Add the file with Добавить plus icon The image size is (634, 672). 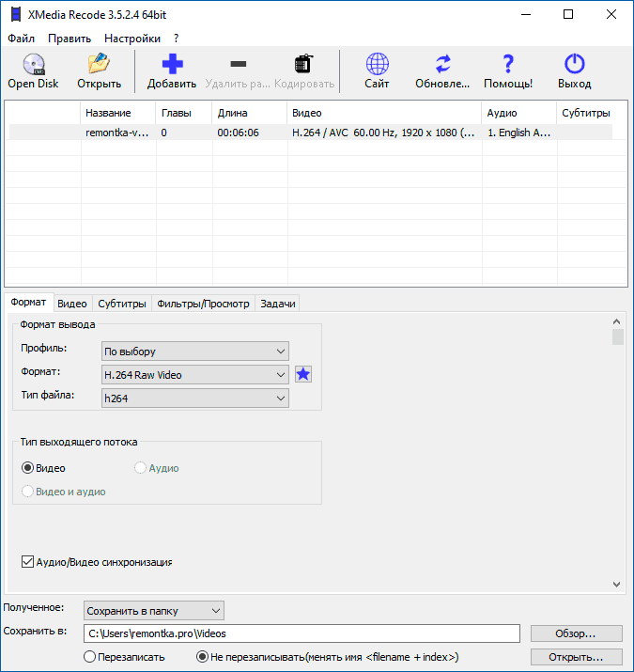click(172, 71)
